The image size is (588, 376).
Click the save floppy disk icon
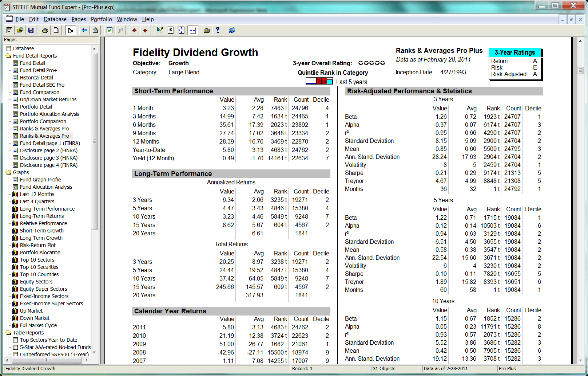tap(31, 31)
